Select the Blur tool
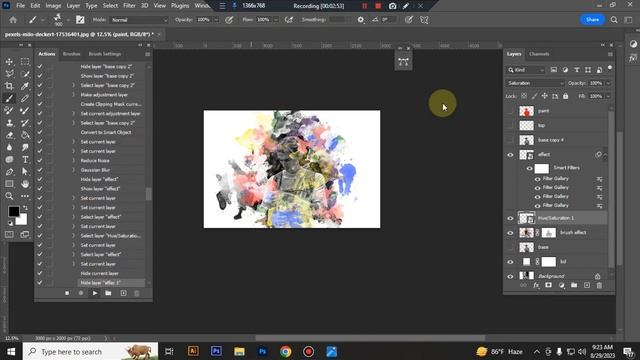This screenshot has width=640, height=360. click(9, 147)
